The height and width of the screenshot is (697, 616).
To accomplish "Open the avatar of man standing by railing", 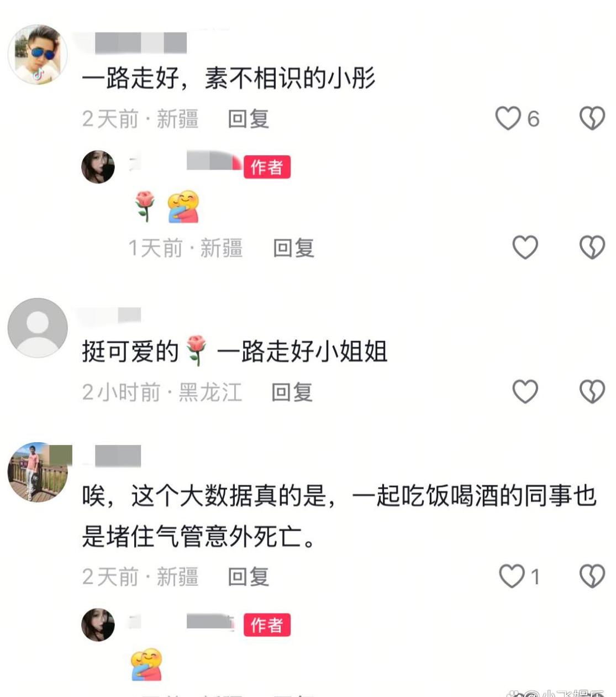I will click(38, 472).
